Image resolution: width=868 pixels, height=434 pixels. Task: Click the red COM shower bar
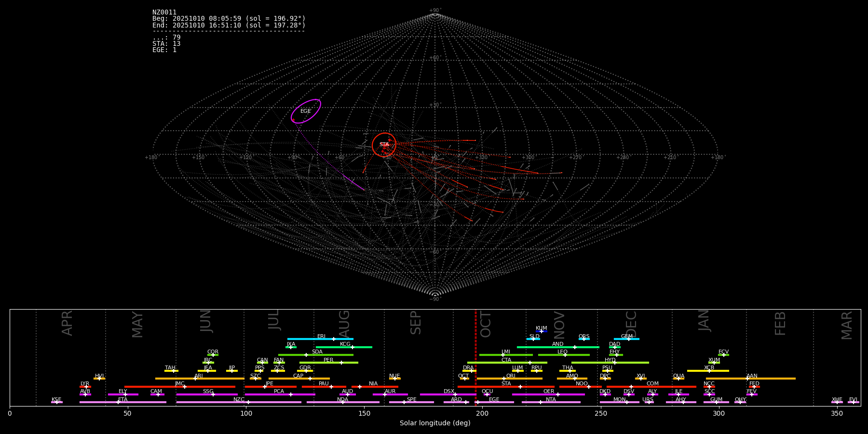click(652, 387)
